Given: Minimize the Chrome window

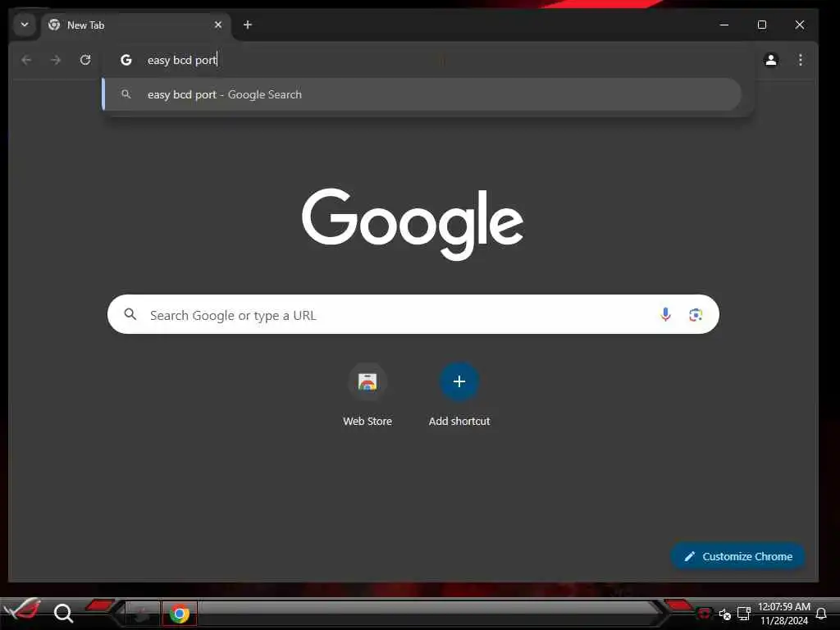Looking at the screenshot, I should coord(724,25).
